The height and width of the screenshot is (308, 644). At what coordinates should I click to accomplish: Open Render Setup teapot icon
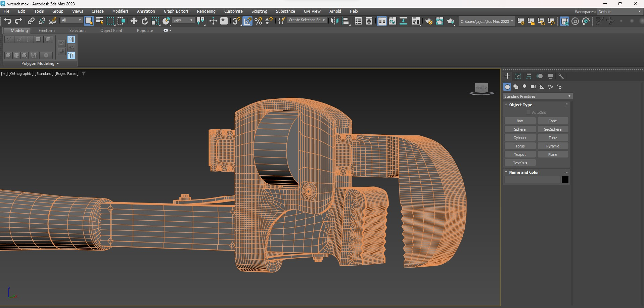pyautogui.click(x=429, y=21)
